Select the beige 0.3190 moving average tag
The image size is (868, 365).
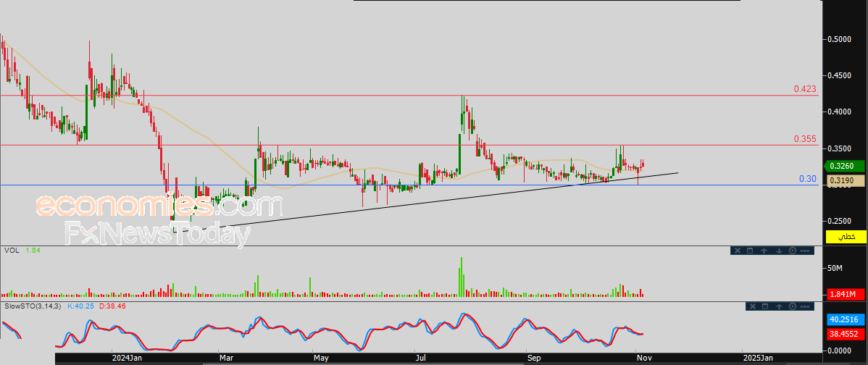846,180
